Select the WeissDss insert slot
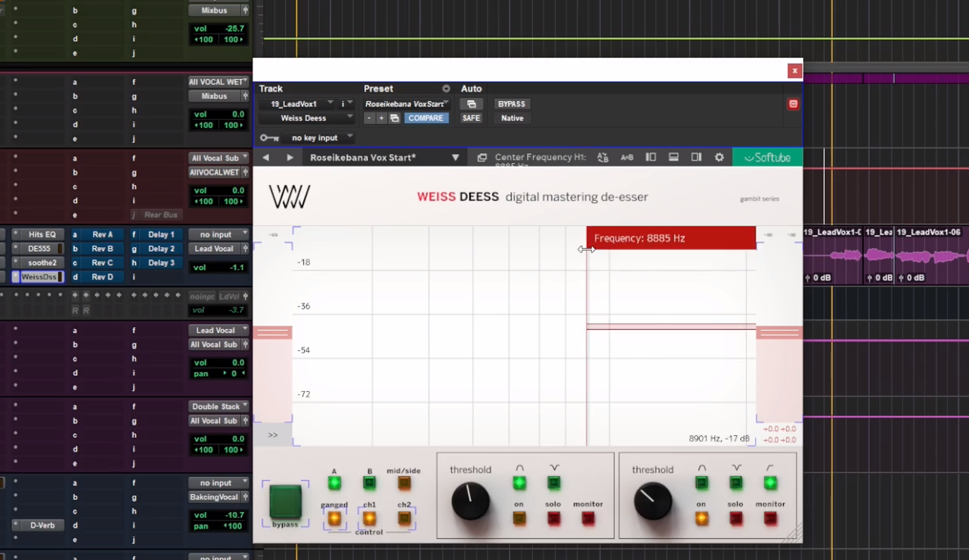The image size is (969, 560). click(38, 277)
